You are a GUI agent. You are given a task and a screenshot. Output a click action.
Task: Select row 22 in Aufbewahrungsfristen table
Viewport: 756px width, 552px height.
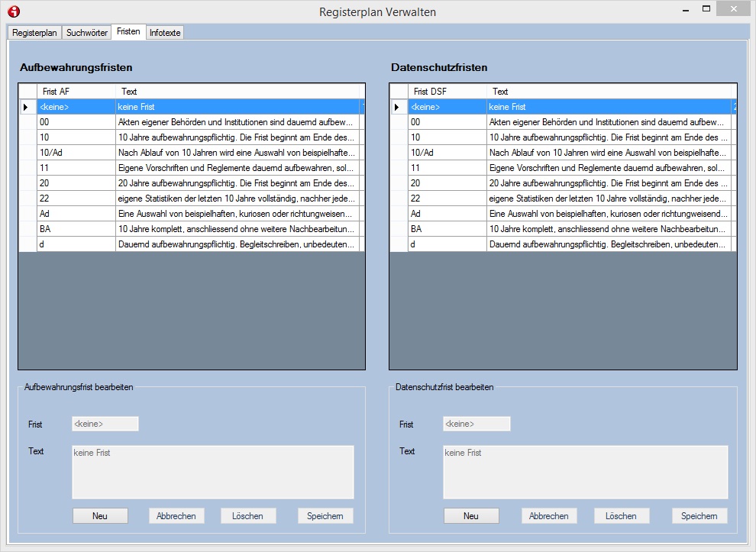76,199
